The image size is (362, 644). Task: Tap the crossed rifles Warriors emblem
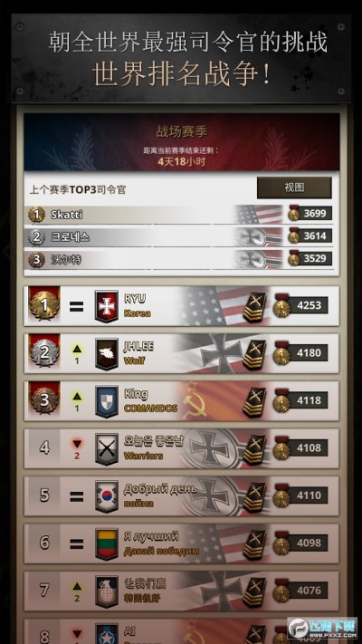tap(107, 449)
